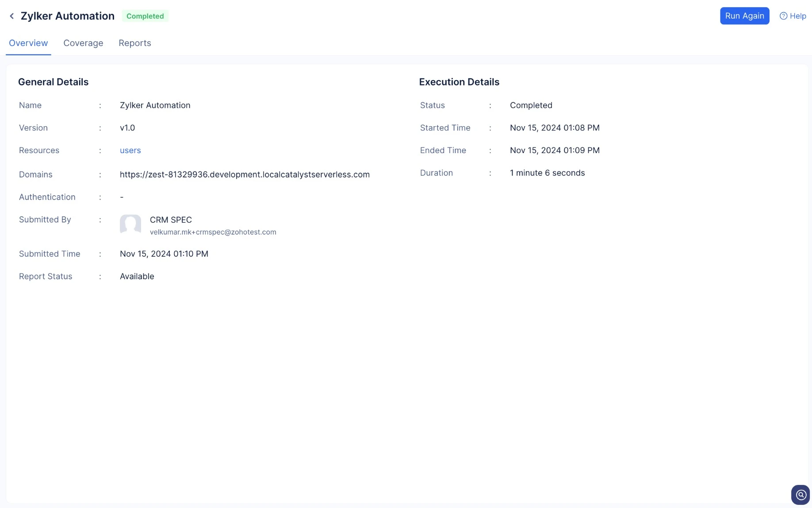Select the domain URL zest-81329936 text

245,174
